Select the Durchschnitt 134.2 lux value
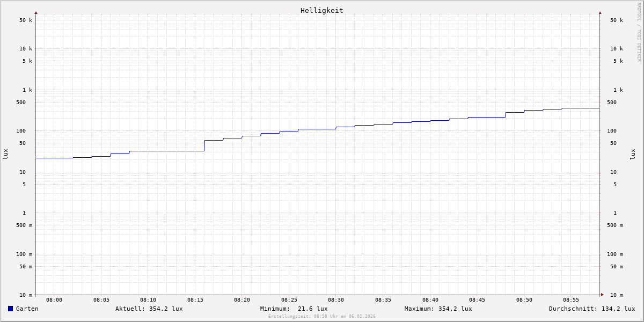This screenshot has height=322, width=644. [x=591, y=309]
